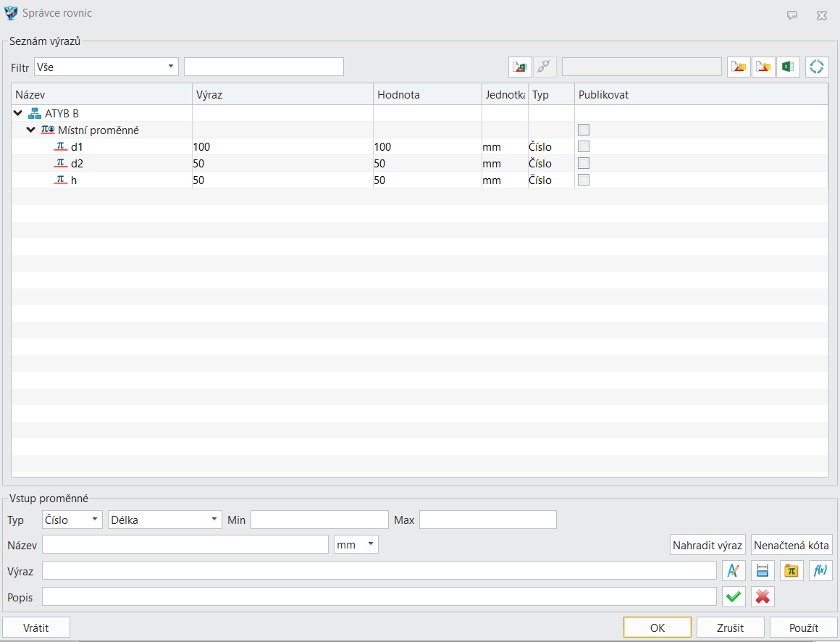Screen dimensions: 840x642
Task: Click the Vrátit button
Action: coord(36,628)
